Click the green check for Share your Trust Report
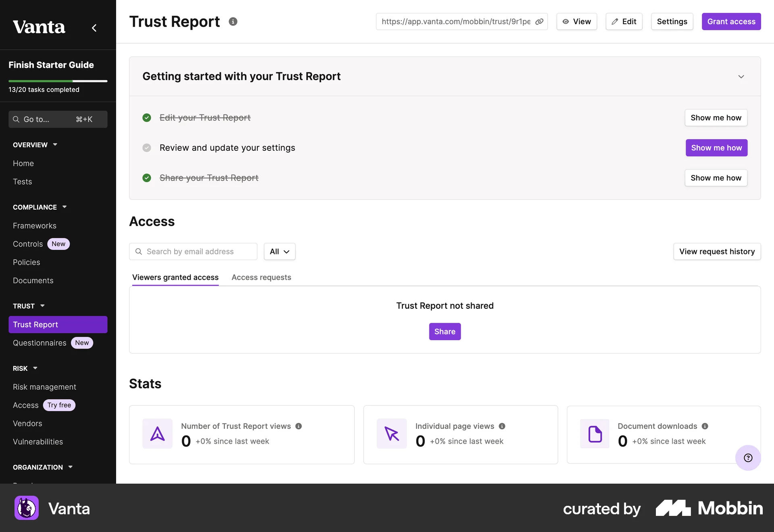 point(147,178)
